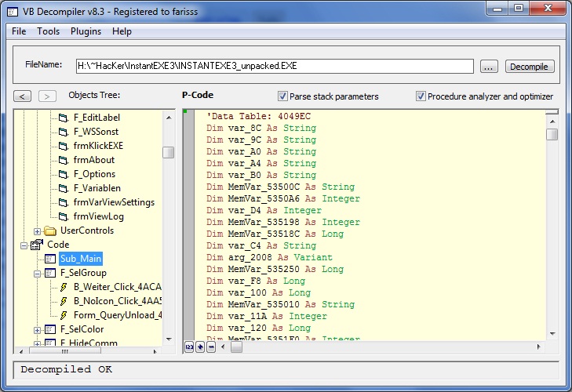
Task: Click the Code node icon in tree
Action: pyautogui.click(x=36, y=245)
